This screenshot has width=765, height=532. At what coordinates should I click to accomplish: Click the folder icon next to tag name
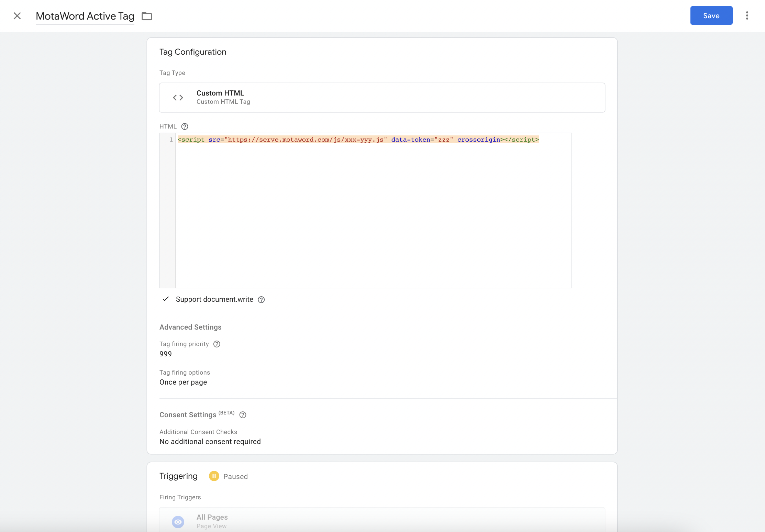coord(147,16)
